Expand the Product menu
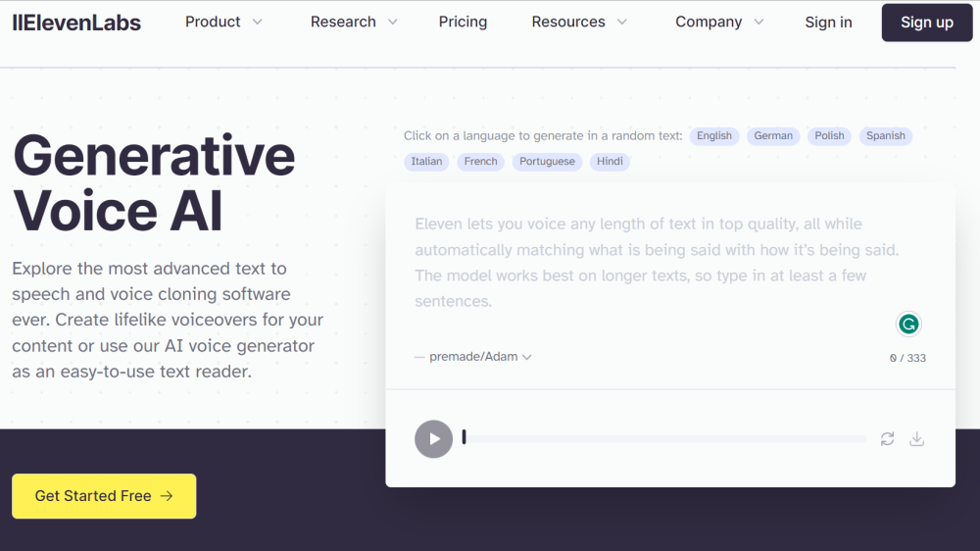The height and width of the screenshot is (551, 980). click(x=223, y=23)
